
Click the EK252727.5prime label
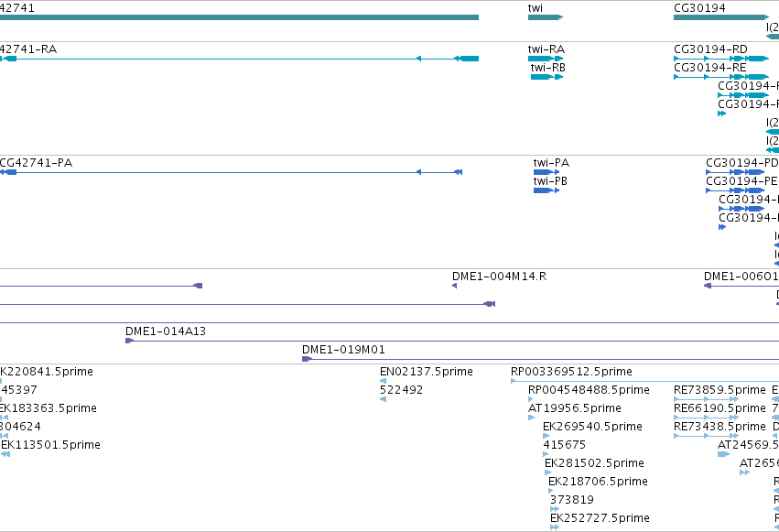(x=600, y=518)
